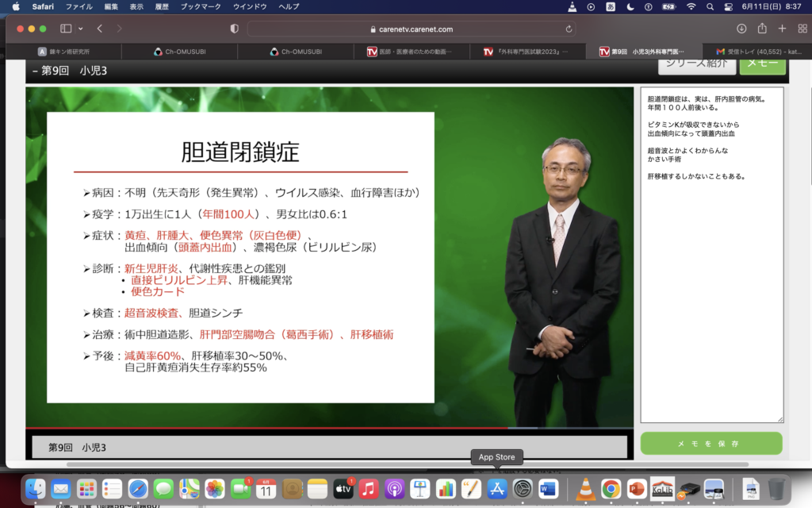The height and width of the screenshot is (508, 812).
Task: Open macOS Control Center toggles icon
Action: tap(729, 6)
